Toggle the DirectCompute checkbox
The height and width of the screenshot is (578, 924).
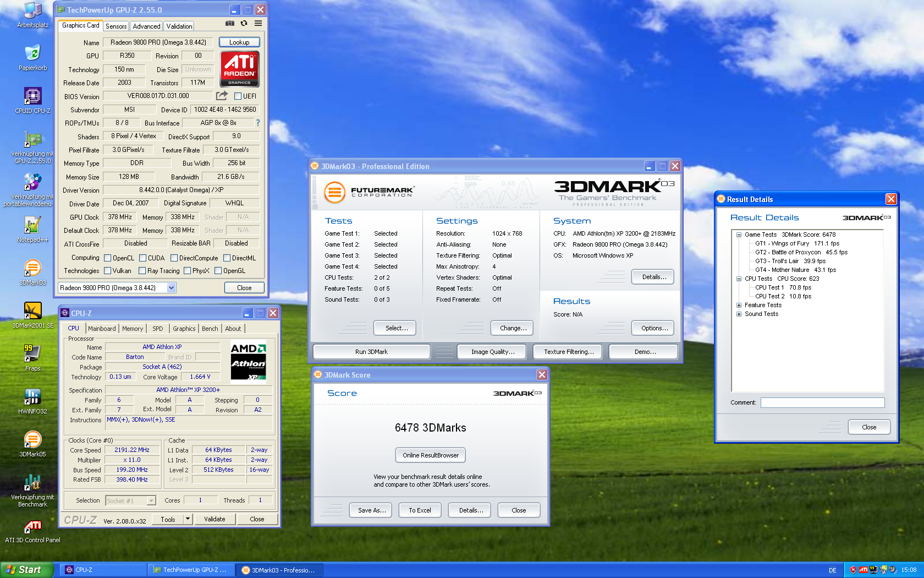(x=174, y=258)
